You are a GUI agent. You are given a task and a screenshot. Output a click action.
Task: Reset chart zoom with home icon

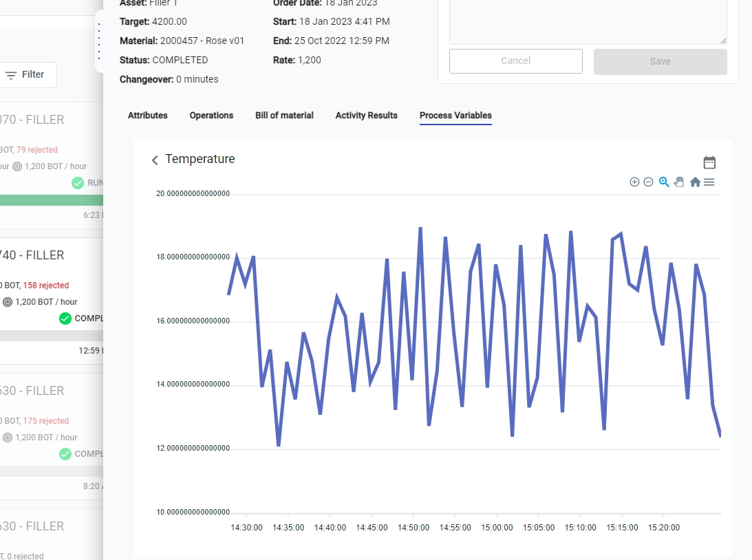695,182
